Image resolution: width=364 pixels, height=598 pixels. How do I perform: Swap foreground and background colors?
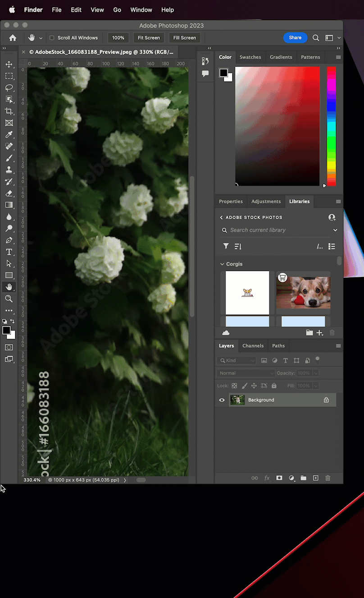coord(13,322)
